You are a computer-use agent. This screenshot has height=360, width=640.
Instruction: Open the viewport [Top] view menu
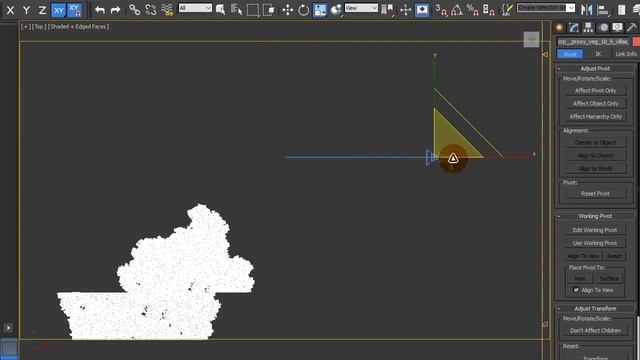point(39,27)
